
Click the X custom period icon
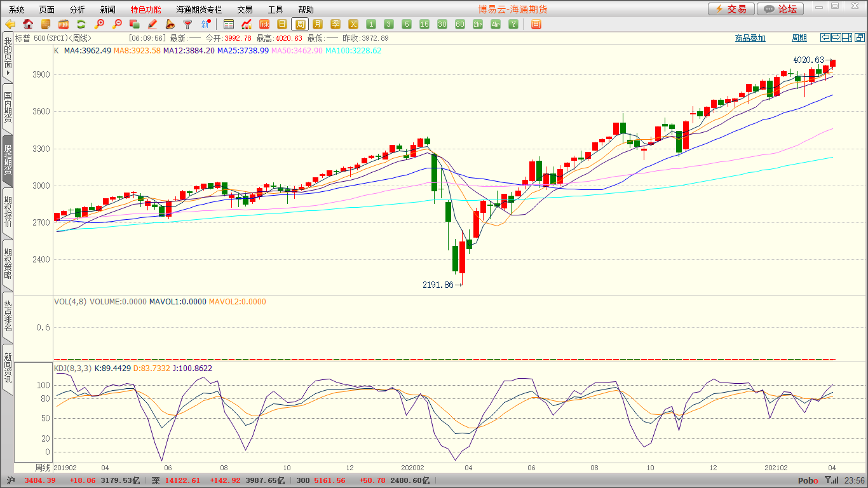pyautogui.click(x=353, y=24)
